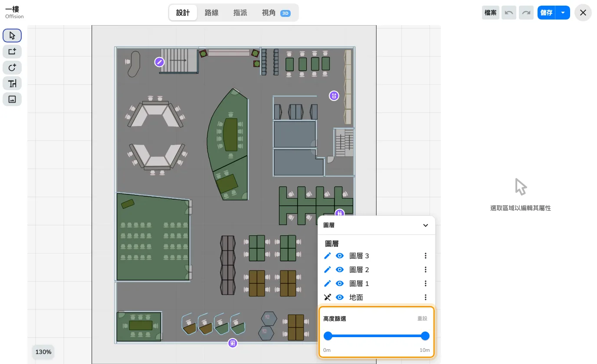Choose the add circular area tool

[12, 68]
